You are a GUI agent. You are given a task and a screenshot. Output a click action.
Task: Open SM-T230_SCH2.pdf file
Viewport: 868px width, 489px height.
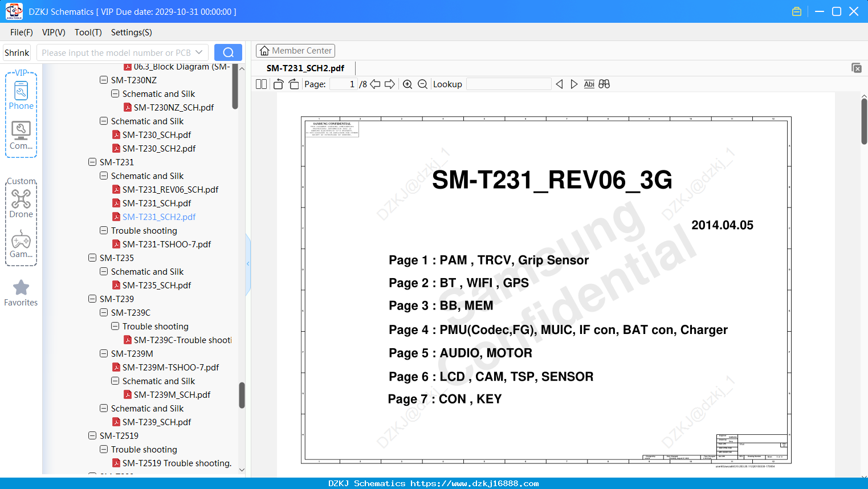point(159,148)
